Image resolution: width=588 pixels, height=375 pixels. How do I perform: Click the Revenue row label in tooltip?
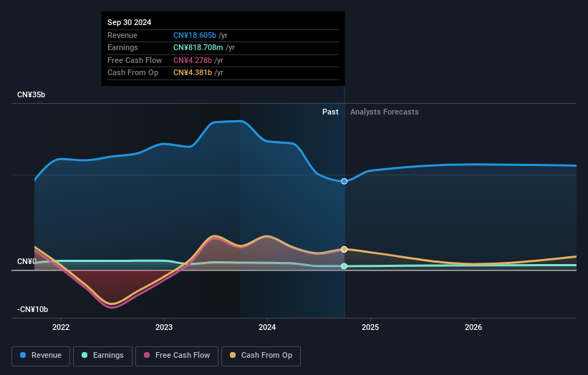[x=122, y=35]
